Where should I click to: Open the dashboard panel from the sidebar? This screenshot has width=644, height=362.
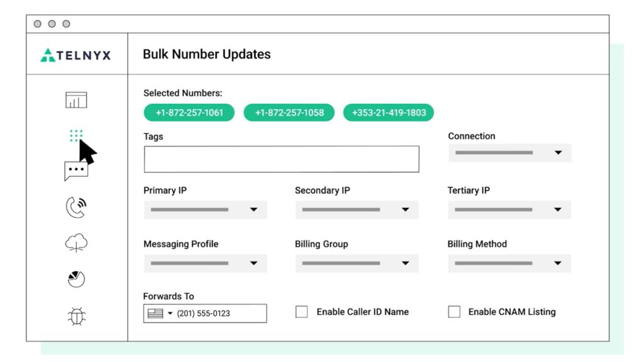(x=77, y=99)
